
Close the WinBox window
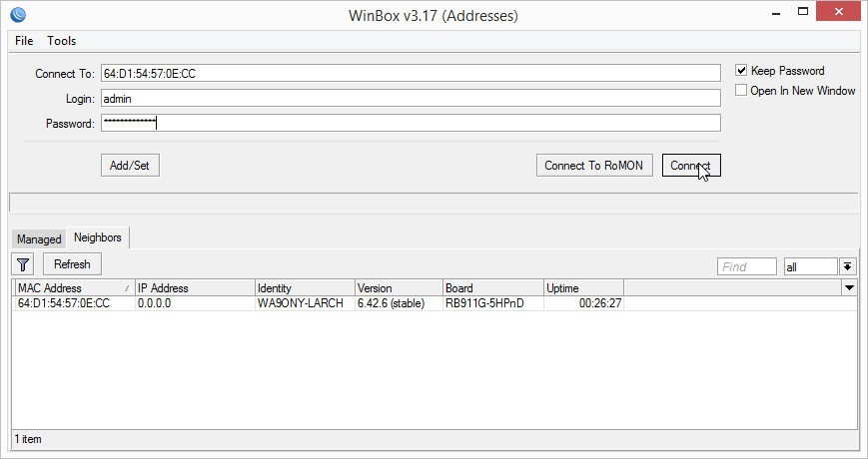tap(838, 12)
